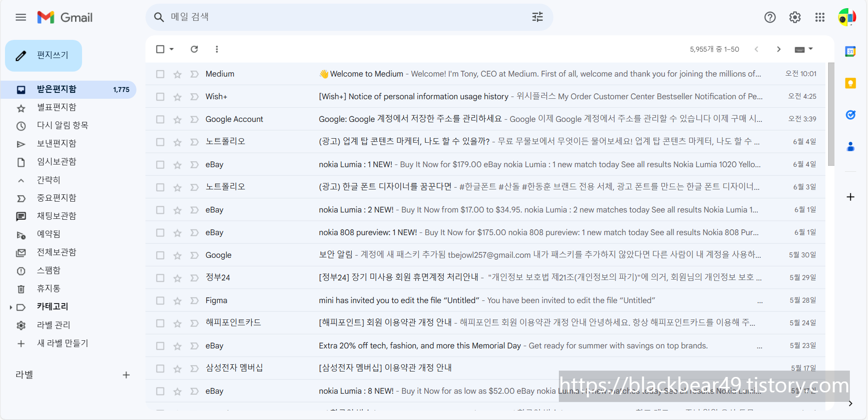Open Contacts side panel icon

tap(850, 146)
